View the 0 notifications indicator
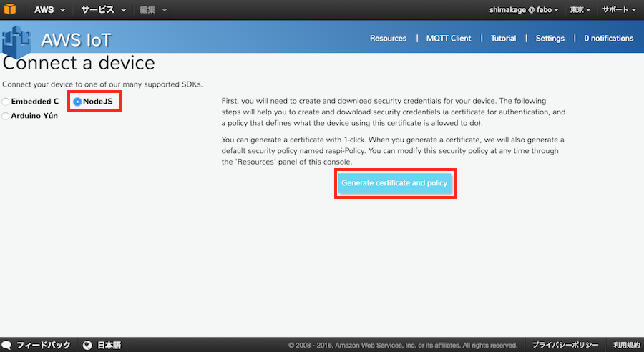 (608, 39)
